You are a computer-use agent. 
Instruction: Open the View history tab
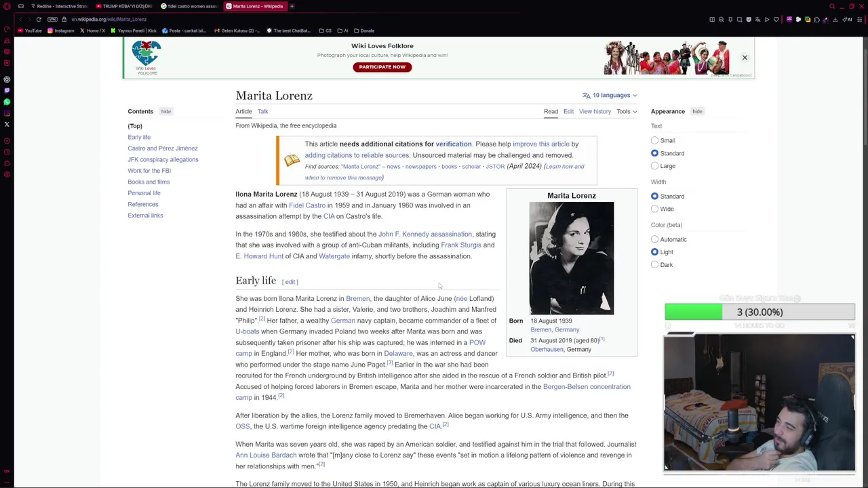coord(595,111)
